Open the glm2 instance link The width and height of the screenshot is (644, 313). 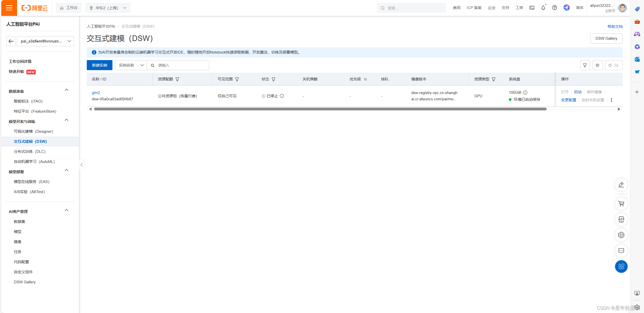[x=96, y=93]
